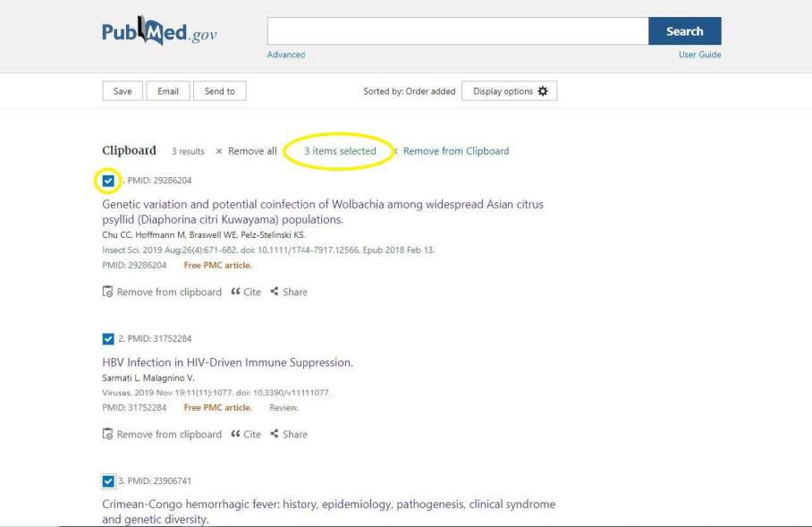Click the Share icon for the first article
Screen dimensions: 812x527
tap(275, 292)
